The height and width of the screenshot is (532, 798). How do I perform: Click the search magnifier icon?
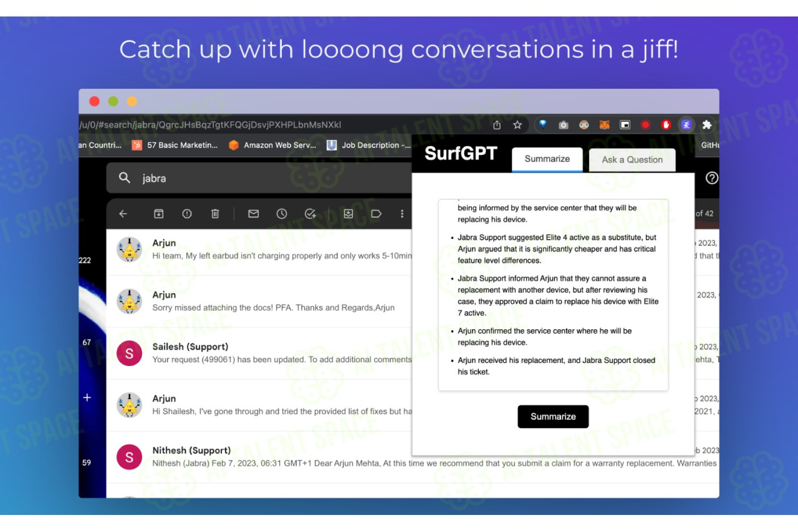[x=124, y=178]
